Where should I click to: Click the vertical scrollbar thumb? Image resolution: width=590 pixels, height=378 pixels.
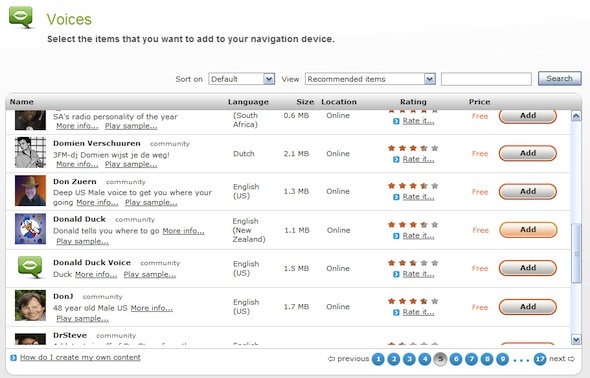pyautogui.click(x=576, y=253)
